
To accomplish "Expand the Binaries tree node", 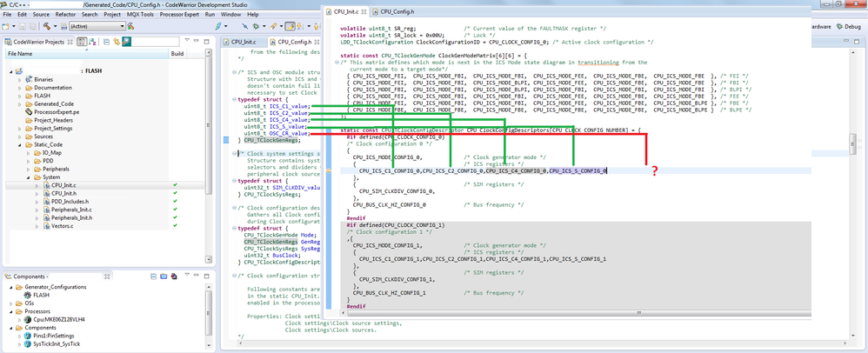I will point(21,80).
